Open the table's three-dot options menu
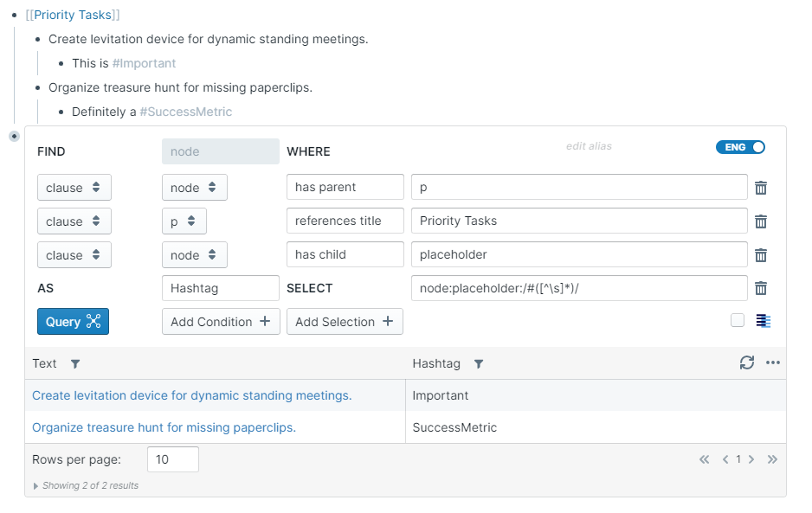This screenshot has width=812, height=513. pyautogui.click(x=773, y=363)
